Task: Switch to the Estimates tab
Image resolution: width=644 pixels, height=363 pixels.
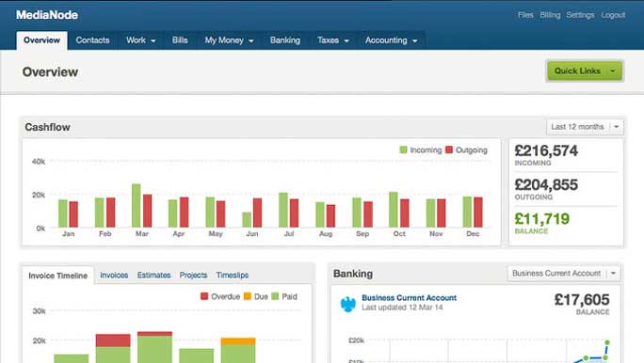Action: [x=153, y=276]
